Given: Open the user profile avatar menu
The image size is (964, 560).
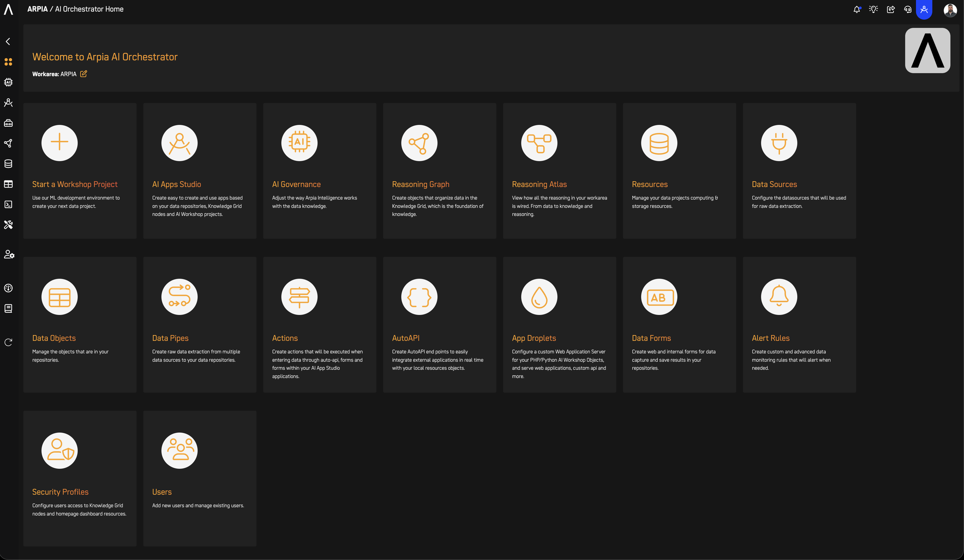Looking at the screenshot, I should [x=950, y=10].
